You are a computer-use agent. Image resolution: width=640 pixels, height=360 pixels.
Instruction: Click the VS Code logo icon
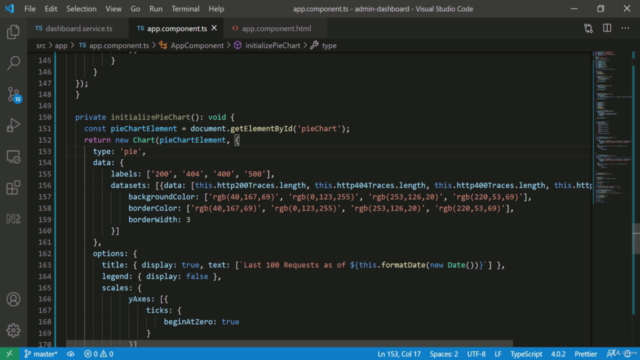point(9,9)
